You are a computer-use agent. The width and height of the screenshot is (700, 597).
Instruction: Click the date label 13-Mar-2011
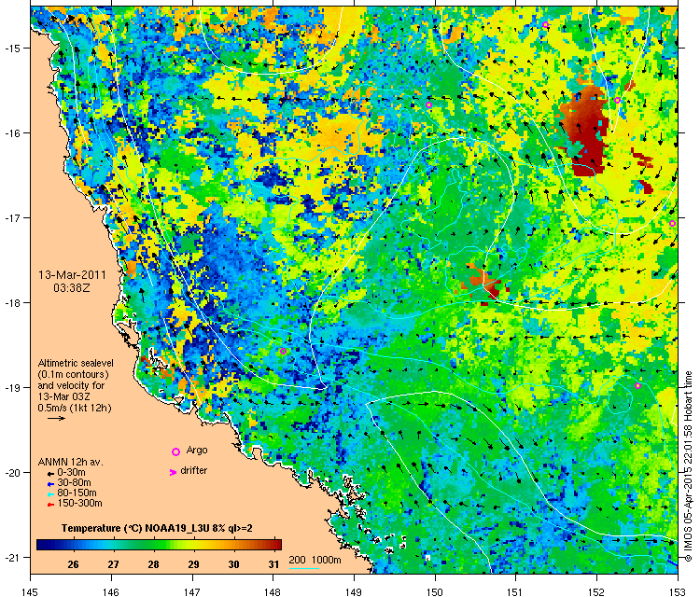click(72, 275)
